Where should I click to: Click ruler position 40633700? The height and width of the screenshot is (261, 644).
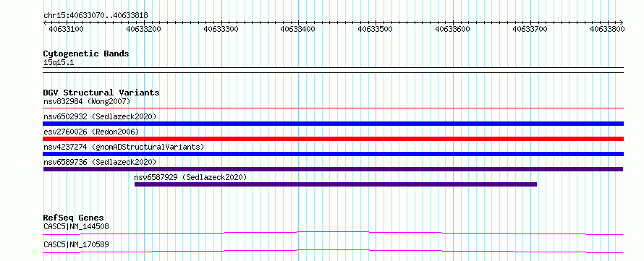pos(530,29)
